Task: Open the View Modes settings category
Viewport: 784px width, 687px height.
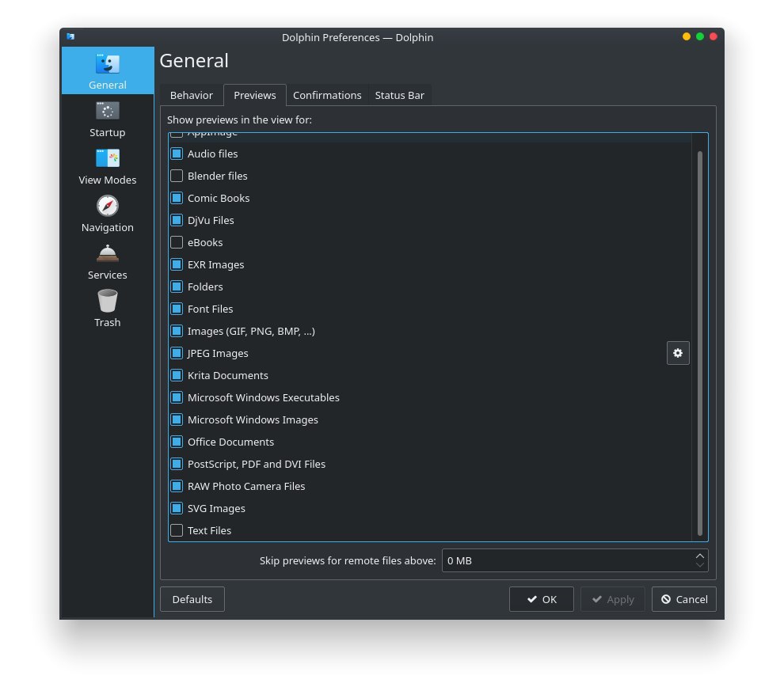Action: pyautogui.click(x=107, y=166)
